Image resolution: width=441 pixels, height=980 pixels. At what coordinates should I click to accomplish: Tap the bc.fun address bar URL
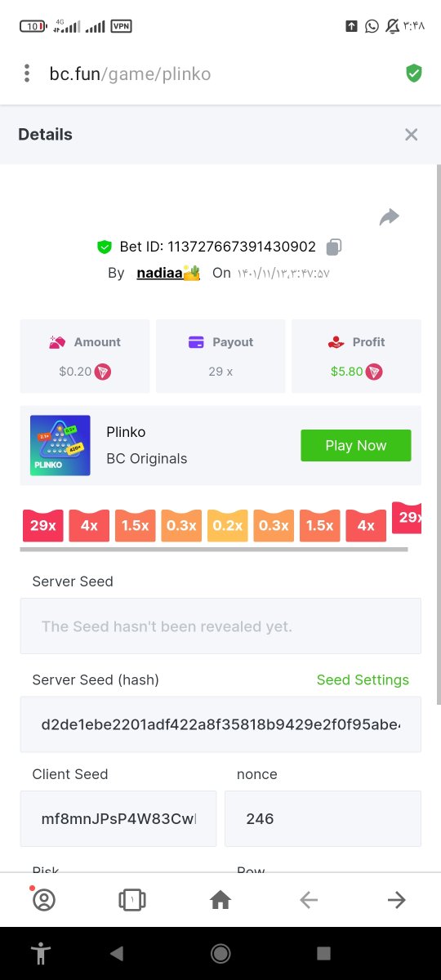point(131,74)
